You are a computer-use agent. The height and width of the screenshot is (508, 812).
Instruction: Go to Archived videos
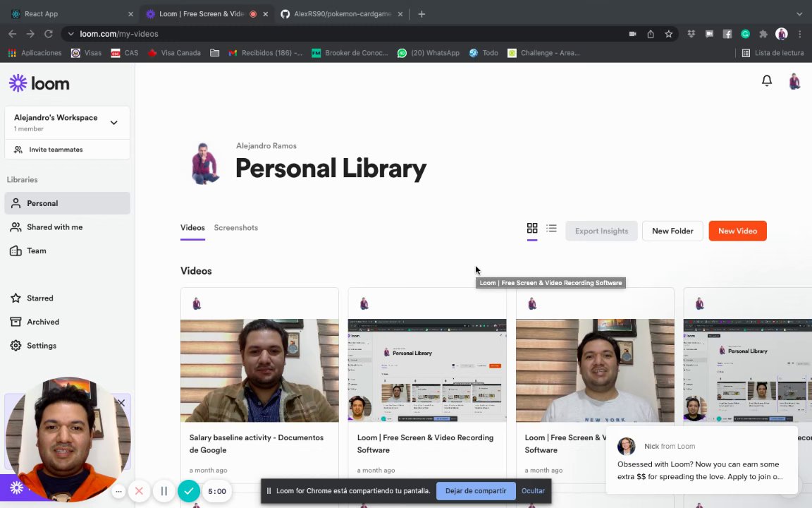[68, 322]
